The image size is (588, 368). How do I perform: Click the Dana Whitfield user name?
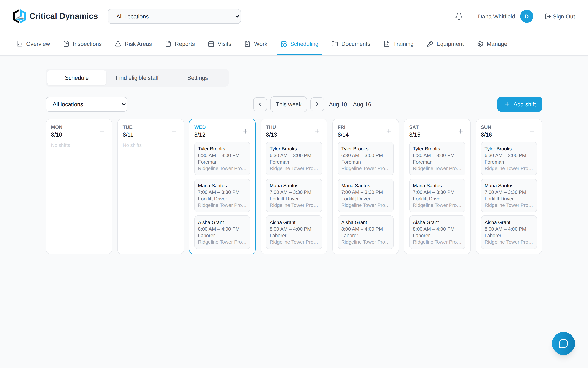496,16
